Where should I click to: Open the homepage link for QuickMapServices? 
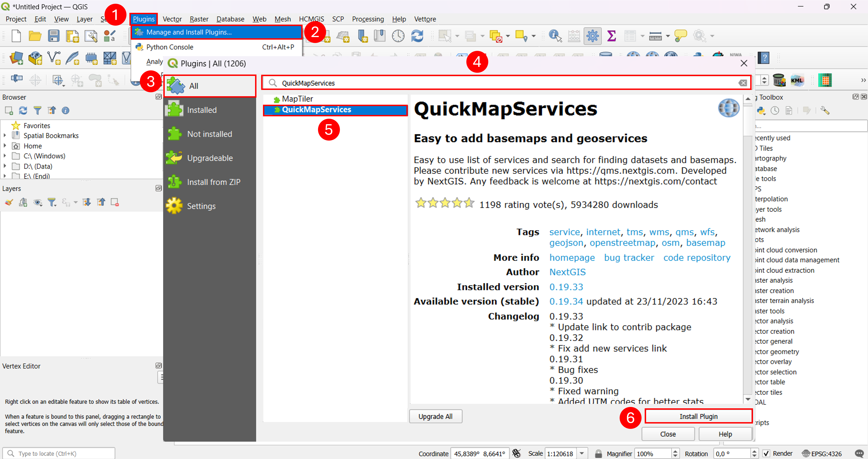572,258
